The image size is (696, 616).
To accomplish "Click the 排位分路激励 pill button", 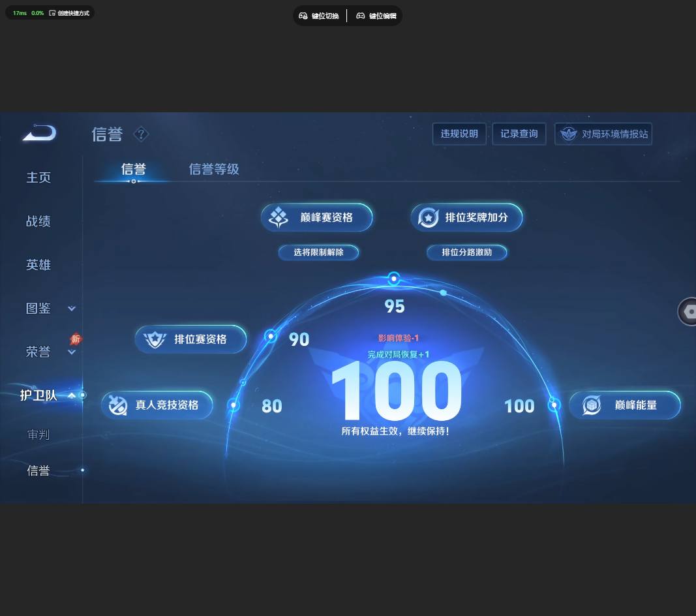I will point(466,253).
